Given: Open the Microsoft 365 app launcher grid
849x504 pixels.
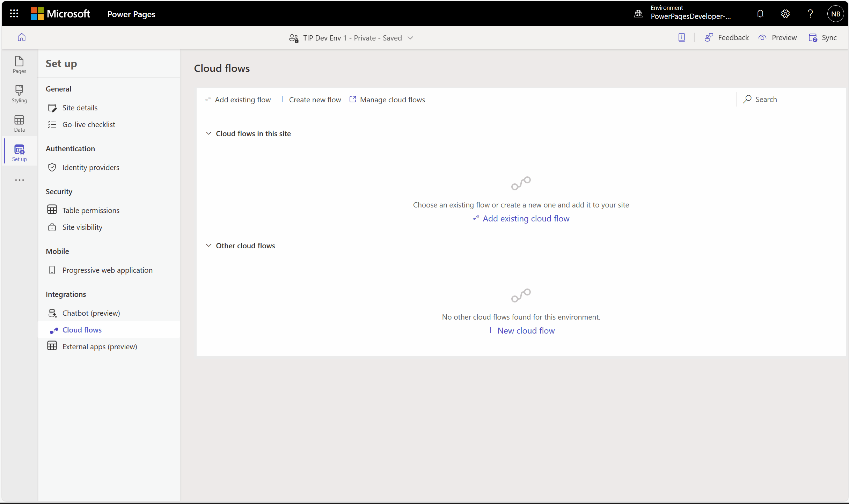Looking at the screenshot, I should pos(14,14).
